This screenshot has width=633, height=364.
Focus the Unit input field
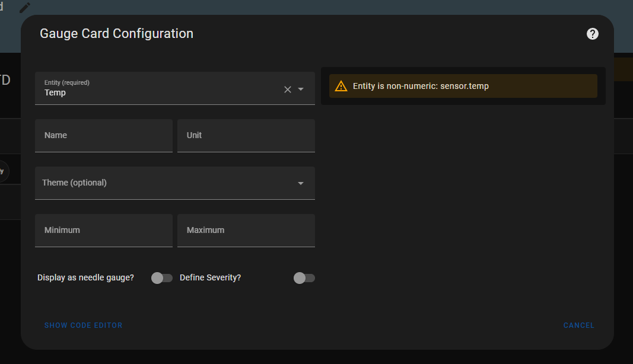pyautogui.click(x=246, y=136)
